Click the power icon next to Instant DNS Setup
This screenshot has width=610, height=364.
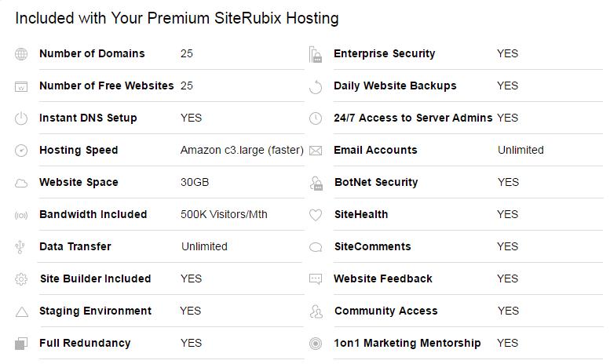pos(21,118)
